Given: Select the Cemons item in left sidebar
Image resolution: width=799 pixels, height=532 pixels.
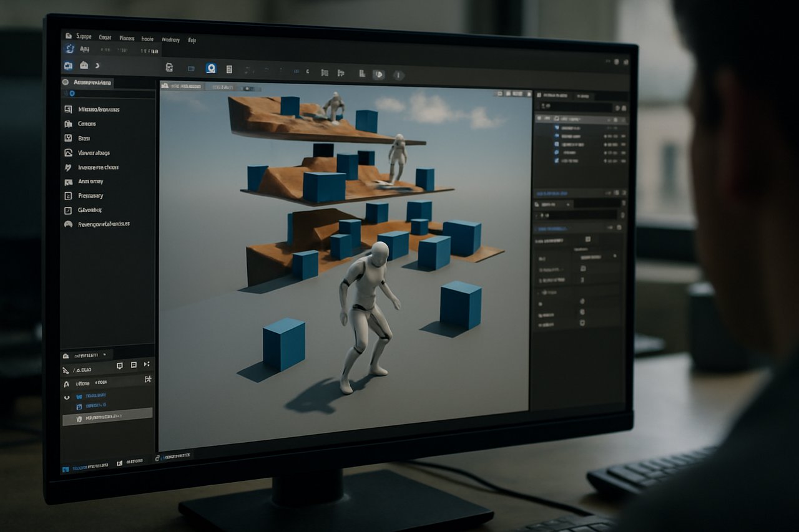Looking at the screenshot, I should [x=87, y=123].
